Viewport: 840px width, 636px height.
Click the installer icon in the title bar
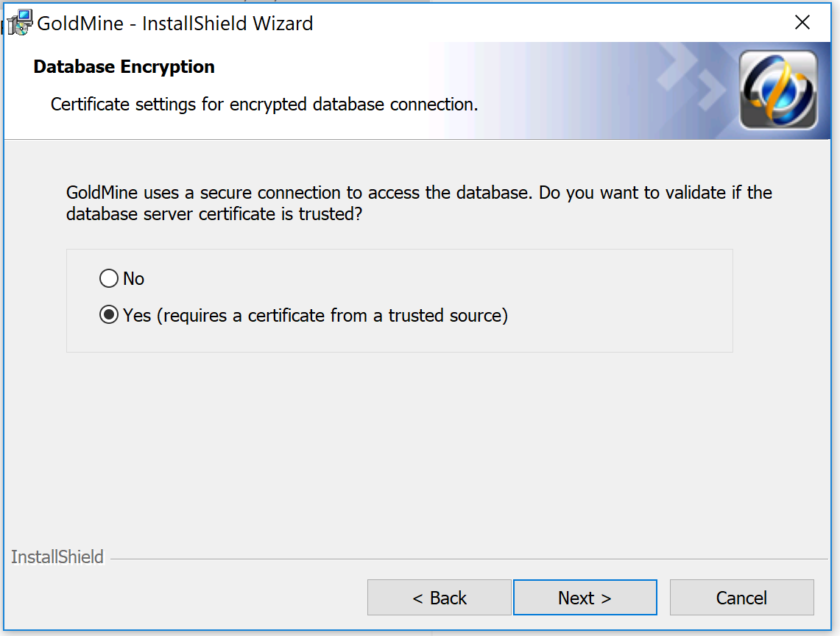click(x=21, y=23)
